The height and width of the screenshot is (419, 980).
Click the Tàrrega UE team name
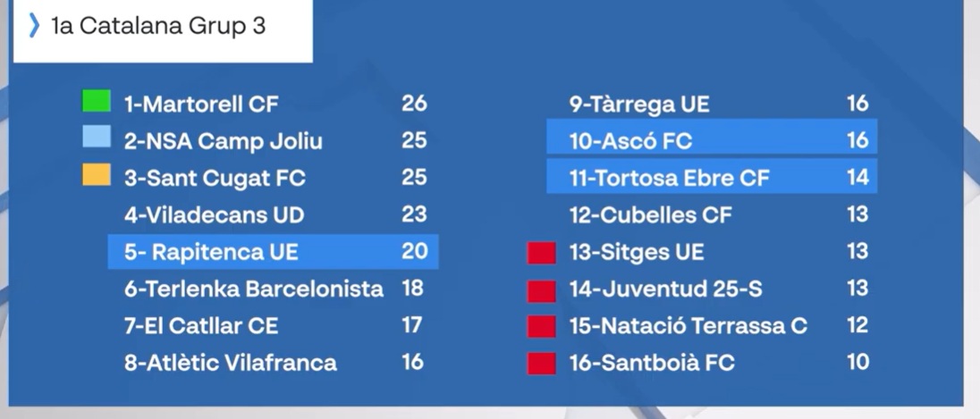point(639,104)
